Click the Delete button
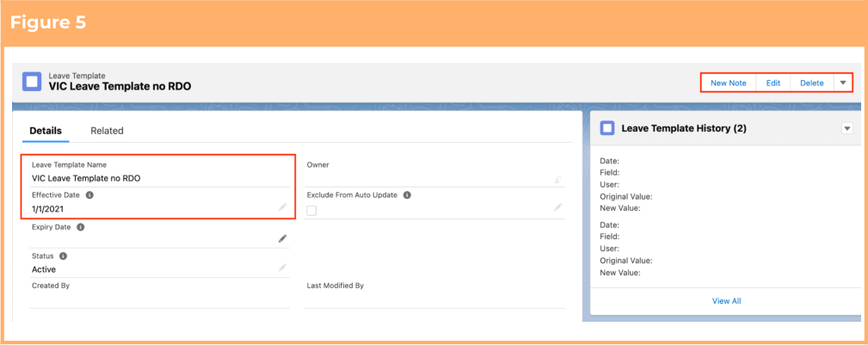The width and height of the screenshot is (868, 345). (811, 83)
